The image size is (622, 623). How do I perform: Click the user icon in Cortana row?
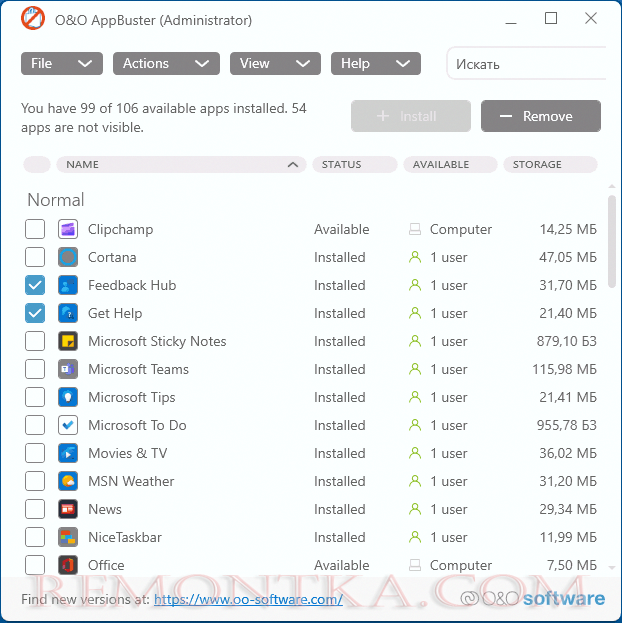tap(415, 257)
